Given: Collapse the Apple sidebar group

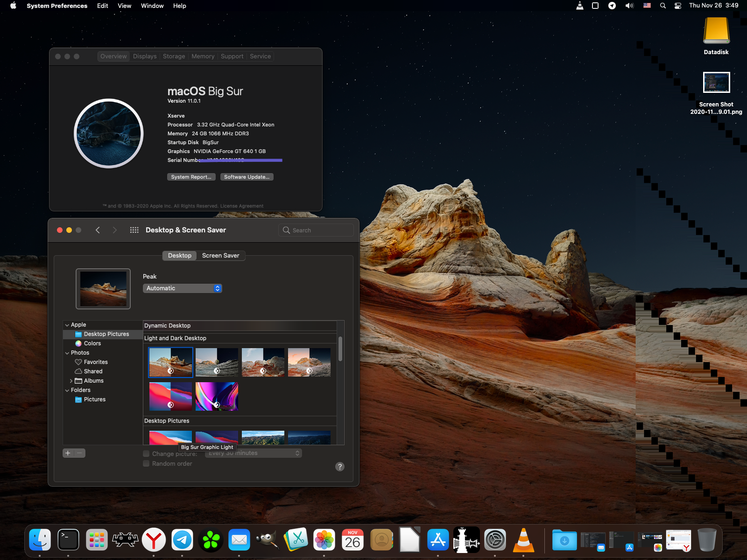Looking at the screenshot, I should [x=67, y=325].
